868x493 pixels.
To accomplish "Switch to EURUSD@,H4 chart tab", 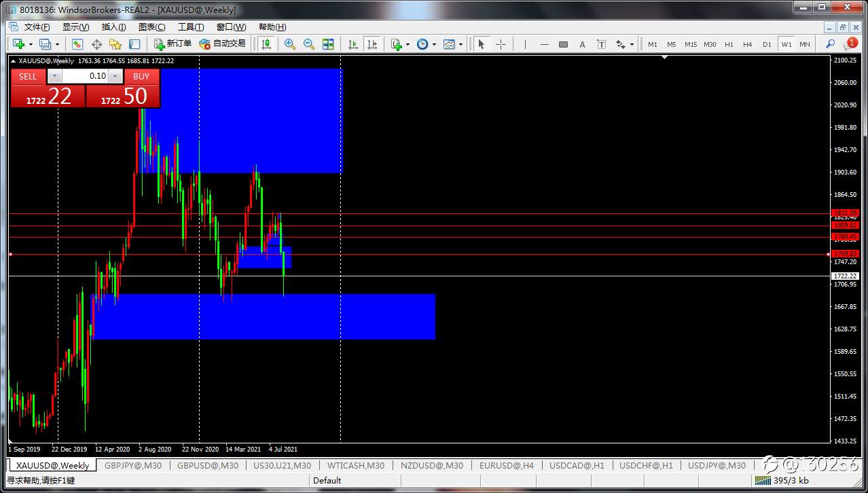I will point(507,465).
